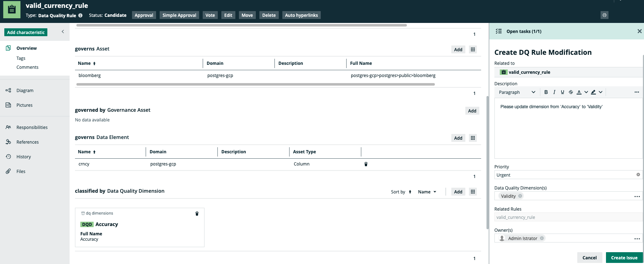Click the text color A icon
Screen dimensions: 644x264
579,92
